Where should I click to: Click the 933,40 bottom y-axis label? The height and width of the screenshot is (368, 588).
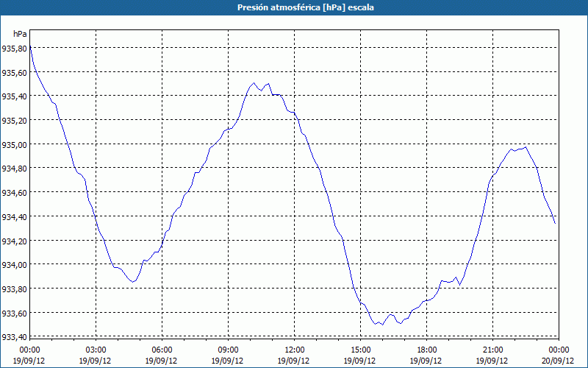point(14,337)
